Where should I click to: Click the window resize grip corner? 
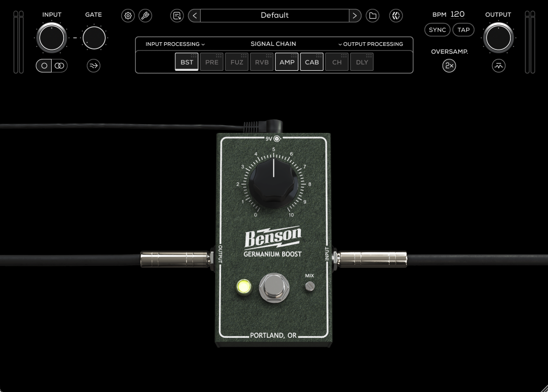pyautogui.click(x=544, y=388)
